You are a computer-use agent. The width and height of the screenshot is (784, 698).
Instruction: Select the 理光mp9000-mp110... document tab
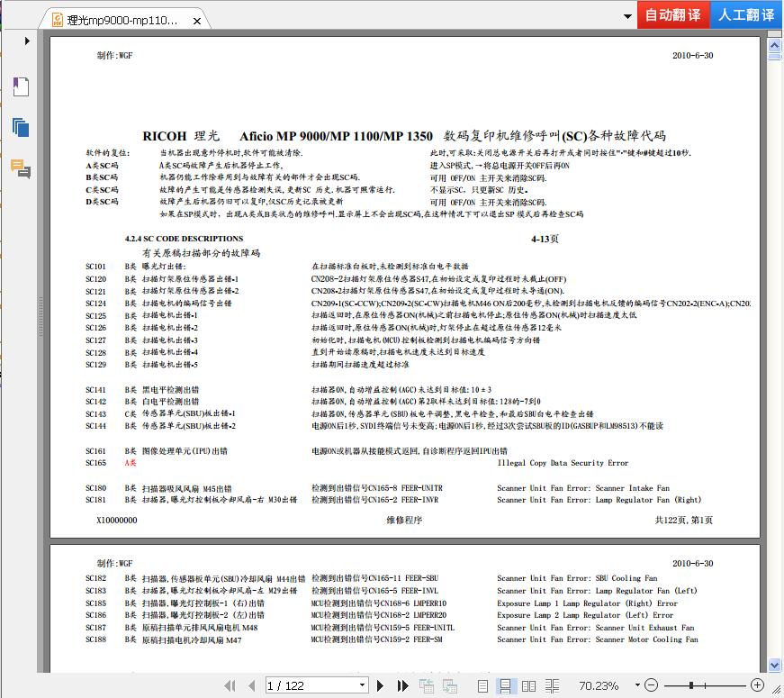click(x=122, y=21)
